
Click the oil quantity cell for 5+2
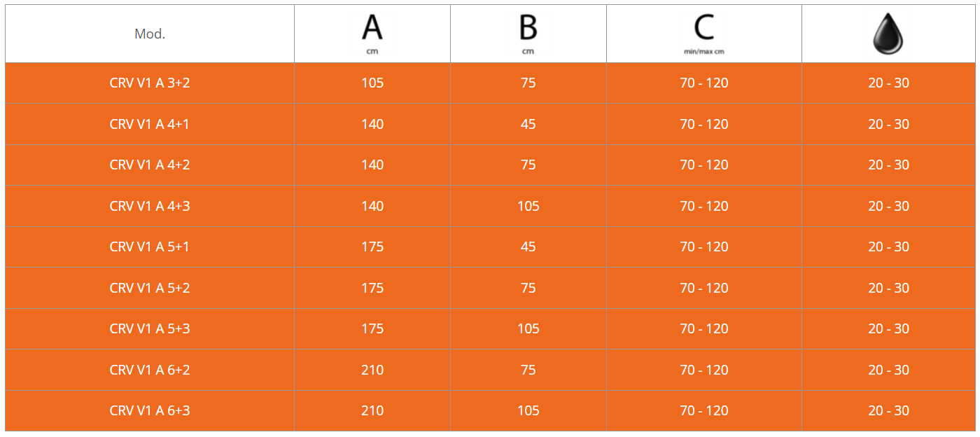pos(888,288)
